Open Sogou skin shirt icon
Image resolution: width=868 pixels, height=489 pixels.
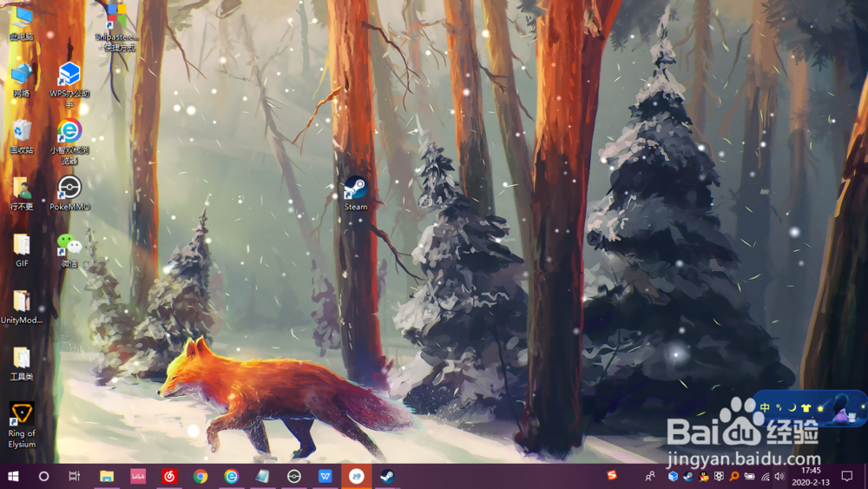(806, 408)
